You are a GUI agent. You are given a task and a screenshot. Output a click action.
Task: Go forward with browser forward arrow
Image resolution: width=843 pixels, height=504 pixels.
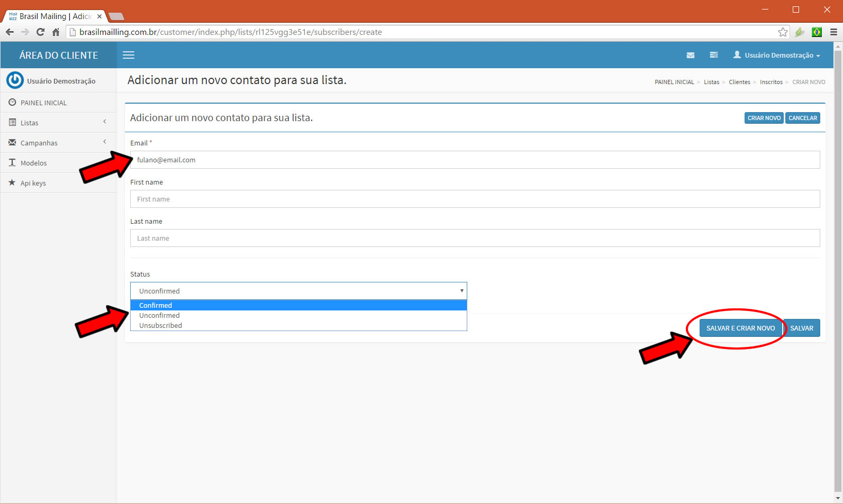coord(25,32)
